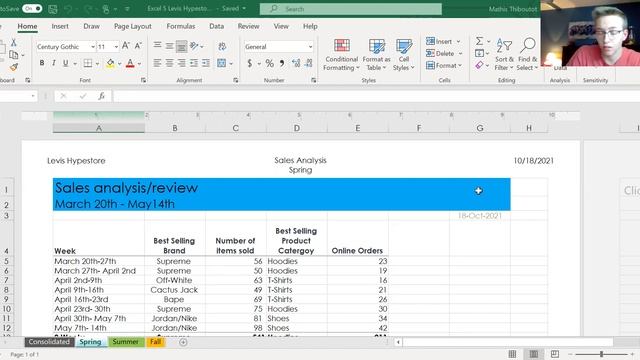Toggle Italic formatting

[53, 63]
